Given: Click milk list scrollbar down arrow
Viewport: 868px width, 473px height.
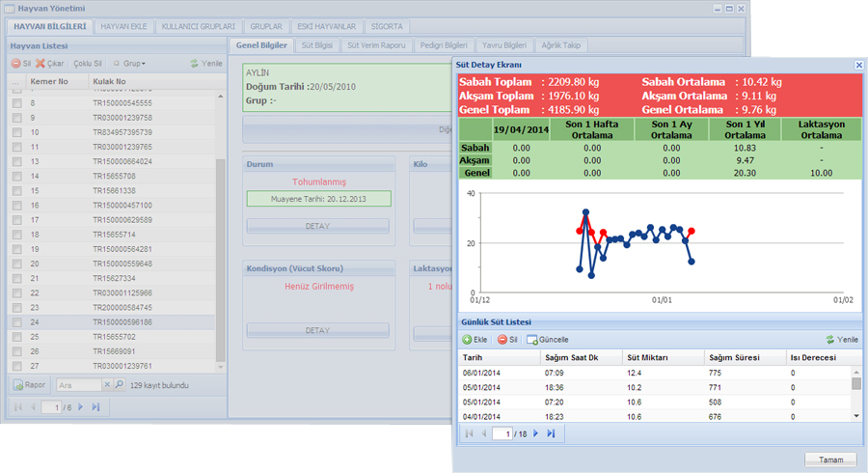Looking at the screenshot, I should point(856,416).
